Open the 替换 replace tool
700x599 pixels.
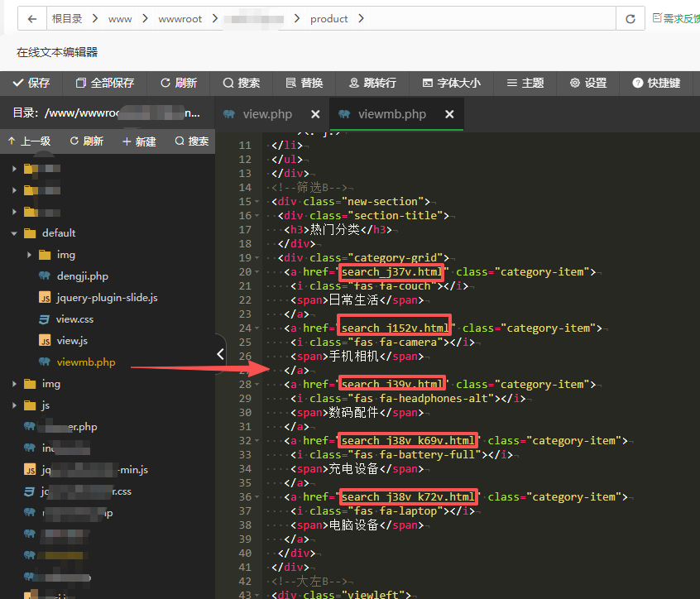tap(304, 83)
